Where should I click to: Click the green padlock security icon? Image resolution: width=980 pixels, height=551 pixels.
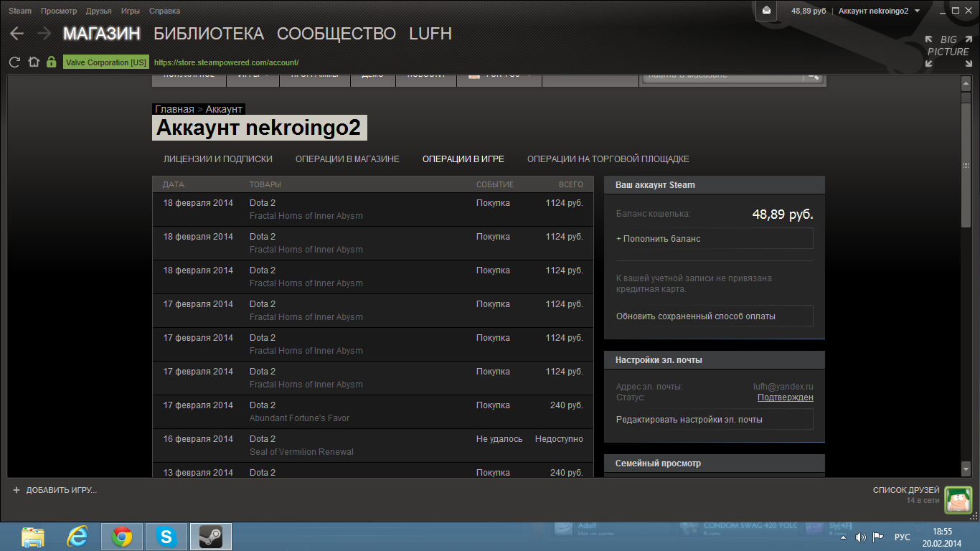coord(51,62)
